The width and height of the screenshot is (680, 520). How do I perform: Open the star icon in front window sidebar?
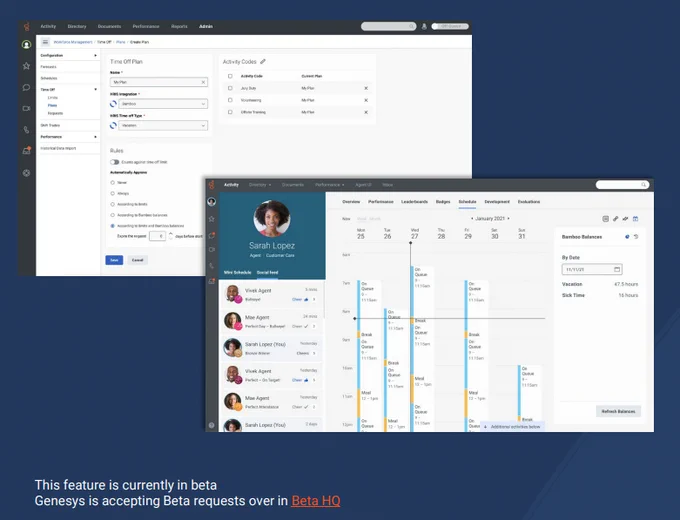(212, 219)
